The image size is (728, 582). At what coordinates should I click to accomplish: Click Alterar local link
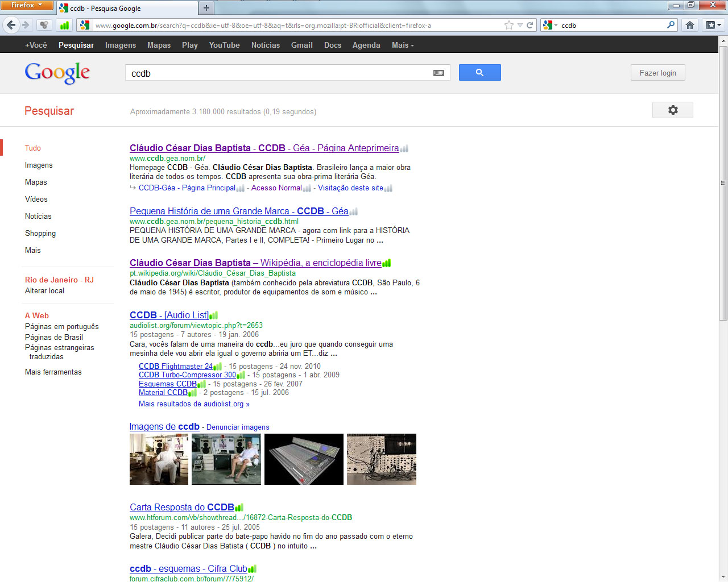click(44, 290)
